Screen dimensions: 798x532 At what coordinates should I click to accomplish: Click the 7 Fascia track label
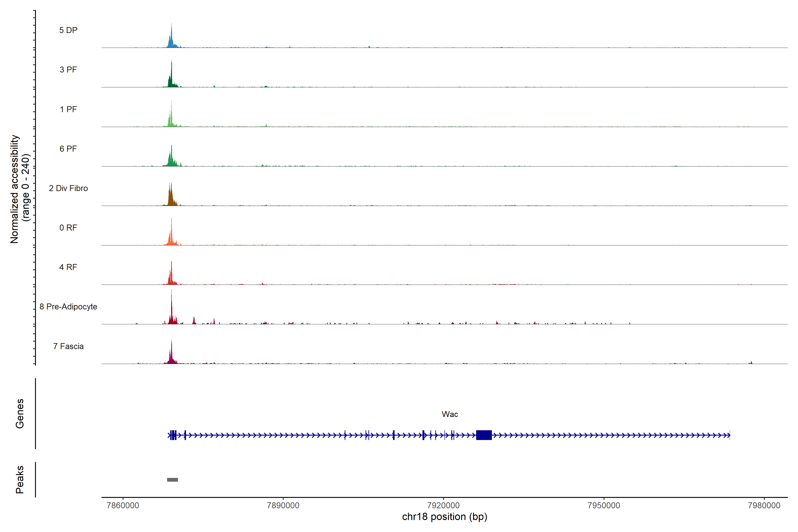(x=68, y=346)
